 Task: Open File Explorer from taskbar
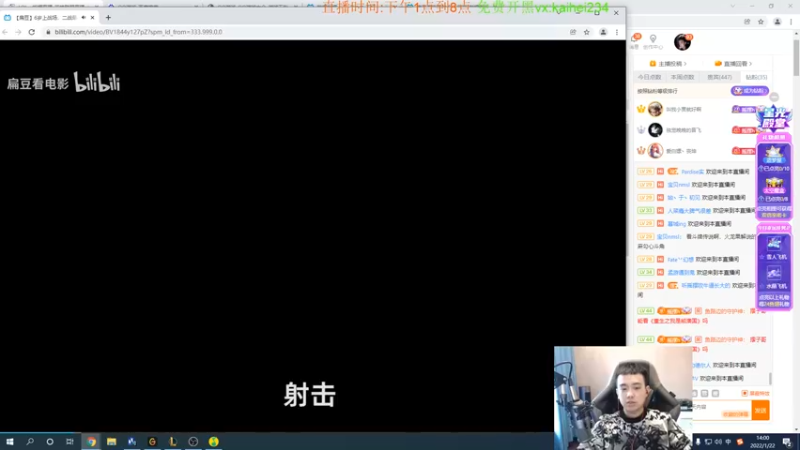[x=111, y=441]
